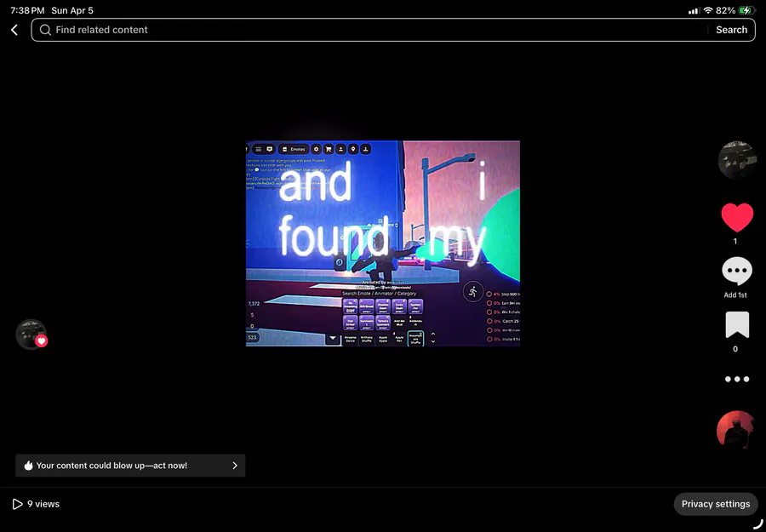The width and height of the screenshot is (766, 532).
Task: Tap the play triangle icon beside views
Action: [17, 504]
